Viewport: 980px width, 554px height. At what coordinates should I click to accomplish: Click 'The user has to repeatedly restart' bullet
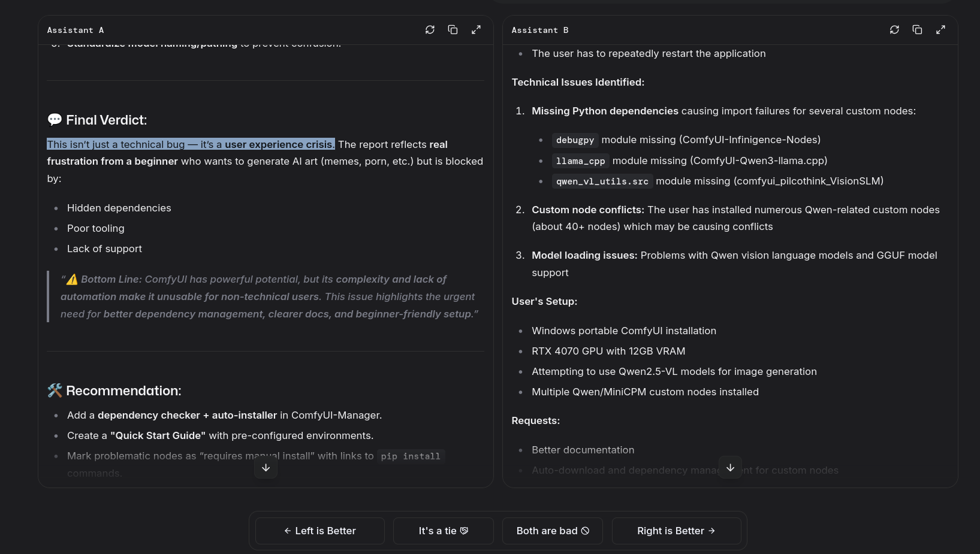649,53
